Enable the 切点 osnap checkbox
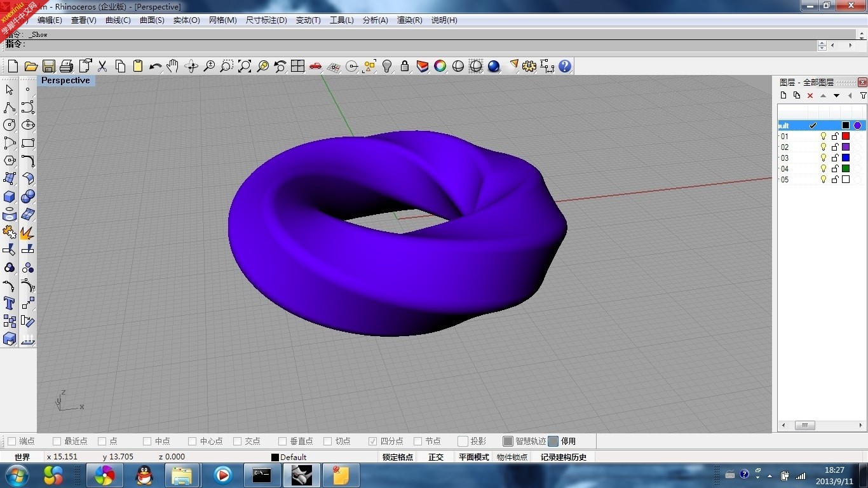Viewport: 868px width, 488px height. pos(327,441)
